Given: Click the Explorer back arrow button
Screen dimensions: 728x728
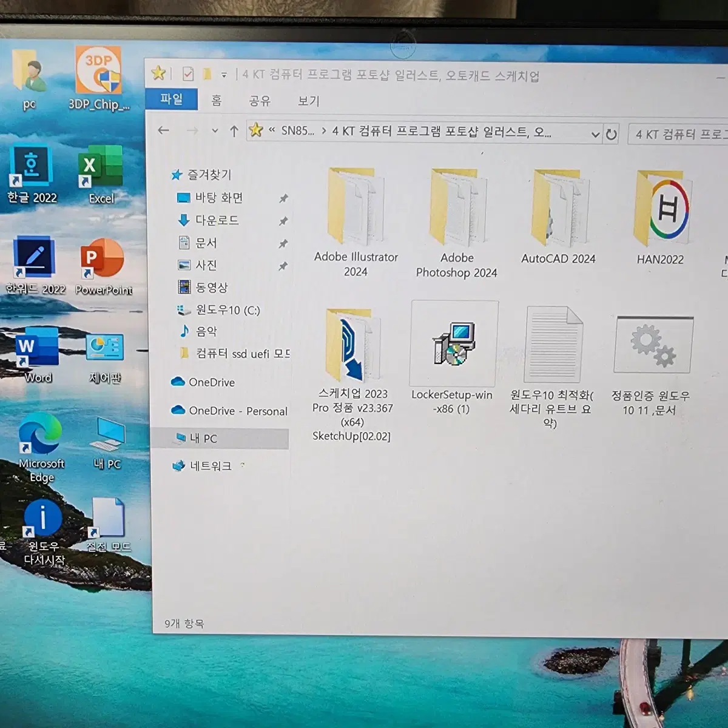Looking at the screenshot, I should [x=163, y=130].
